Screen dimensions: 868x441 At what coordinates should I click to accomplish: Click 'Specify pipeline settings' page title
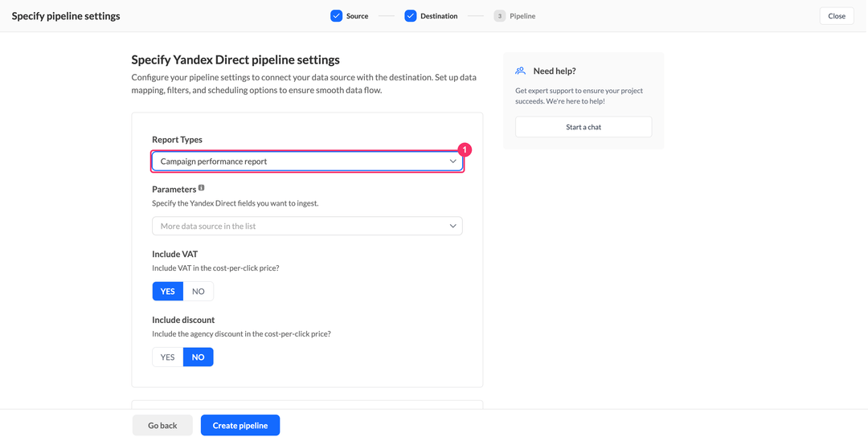(x=66, y=16)
